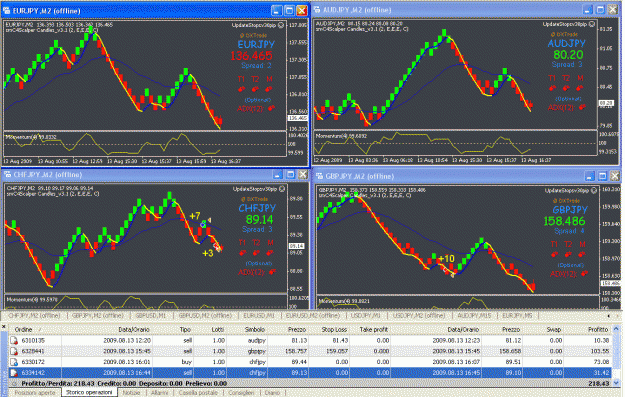The image size is (625, 397).
Task: Open the EURJPY,M5 chart tab
Action: 517,316
